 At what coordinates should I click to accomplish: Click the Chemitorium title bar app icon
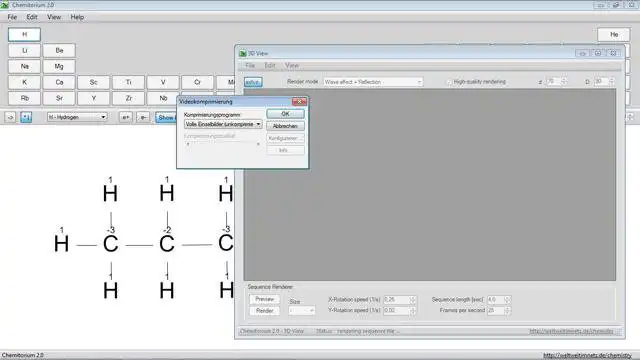5,5
